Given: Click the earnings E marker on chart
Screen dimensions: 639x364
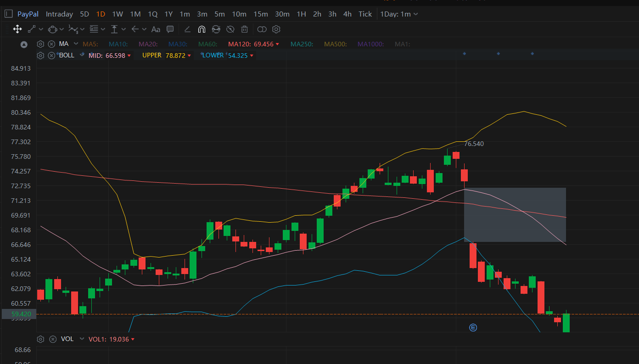Looking at the screenshot, I should pos(473,327).
